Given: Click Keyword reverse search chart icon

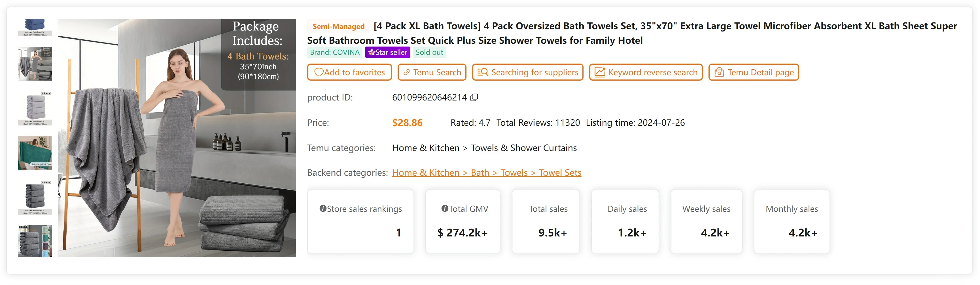Looking at the screenshot, I should pos(600,72).
